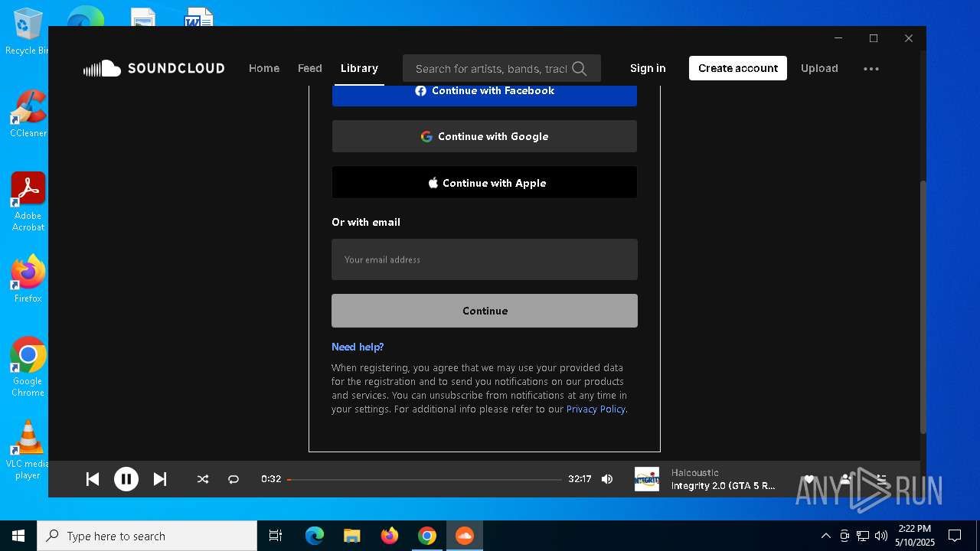The height and width of the screenshot is (551, 980).
Task: Open Firefox desktop icon
Action: tap(28, 279)
